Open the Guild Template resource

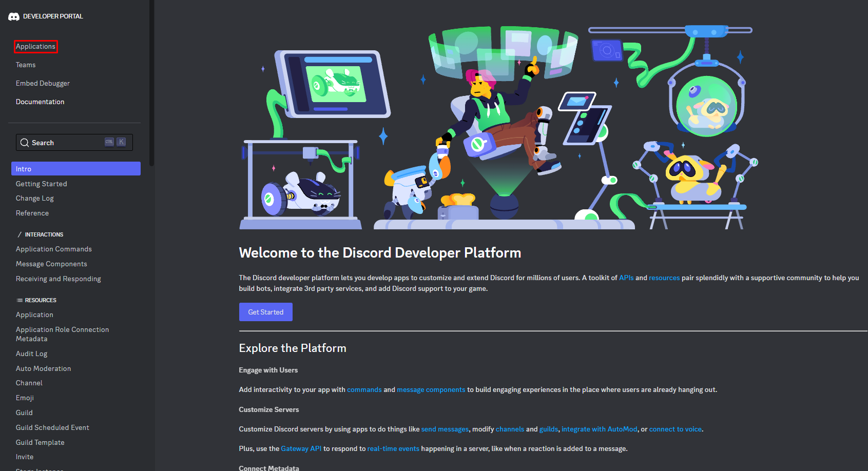(40, 442)
